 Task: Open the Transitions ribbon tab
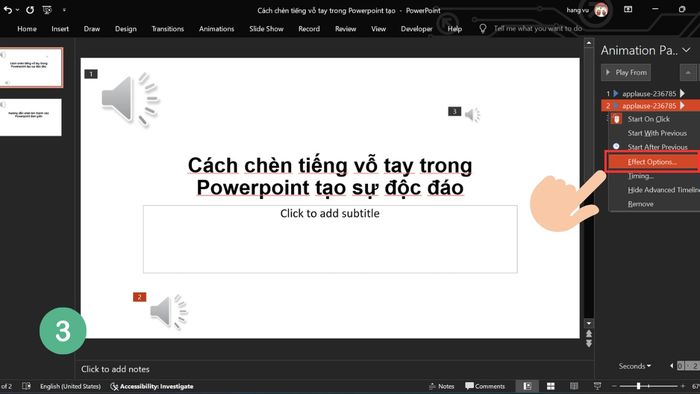coord(167,29)
